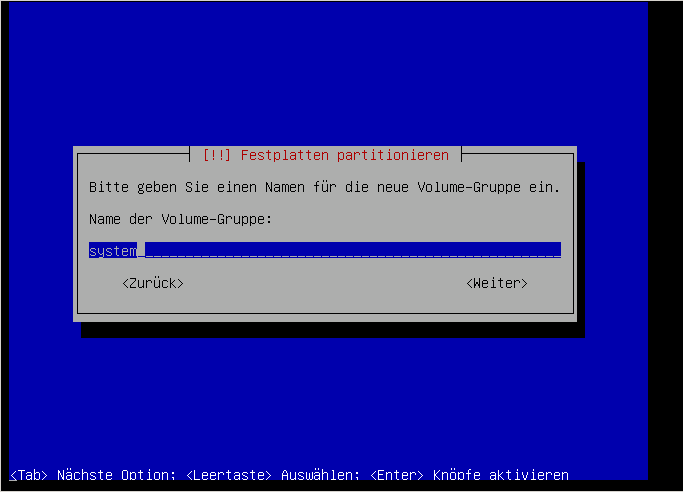Click the '<Tab>' key hint in the help bar
This screenshot has width=683, height=492.
pos(29,475)
